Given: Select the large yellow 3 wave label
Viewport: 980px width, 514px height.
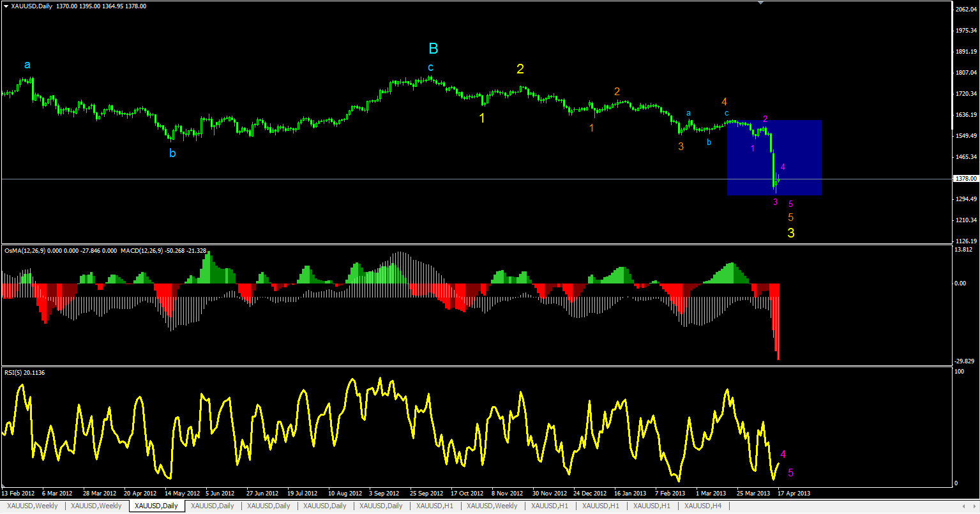Looking at the screenshot, I should [791, 234].
